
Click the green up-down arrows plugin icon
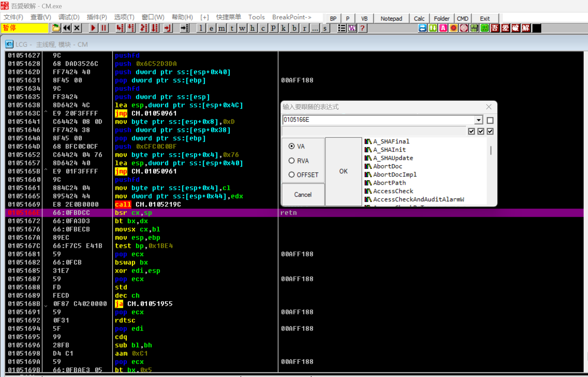pyautogui.click(x=433, y=28)
